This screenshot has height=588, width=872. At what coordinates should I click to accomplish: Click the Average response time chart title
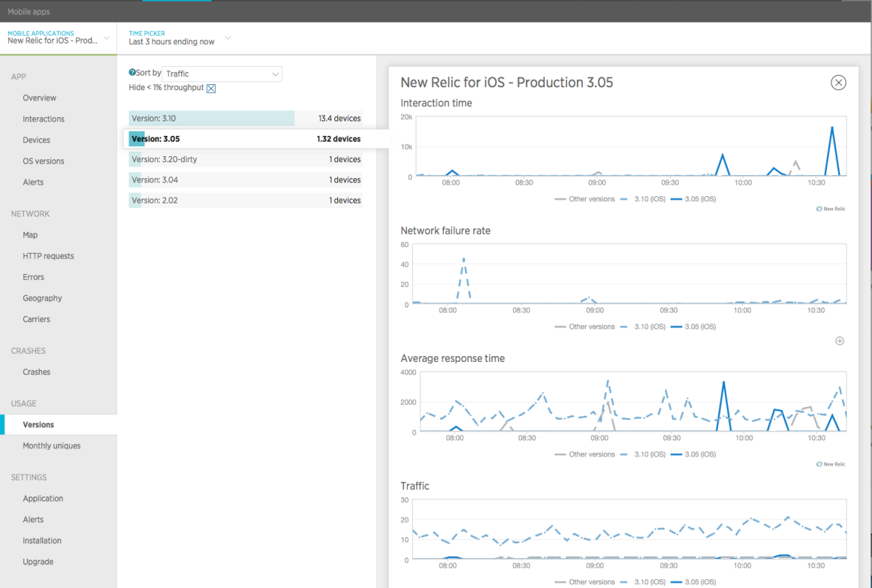453,358
